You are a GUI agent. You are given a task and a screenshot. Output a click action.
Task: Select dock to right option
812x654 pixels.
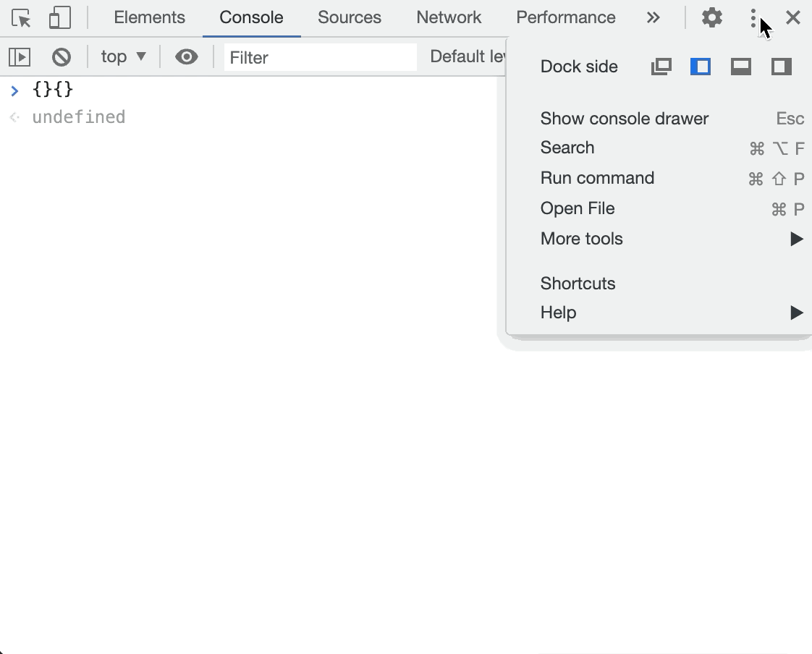point(782,67)
